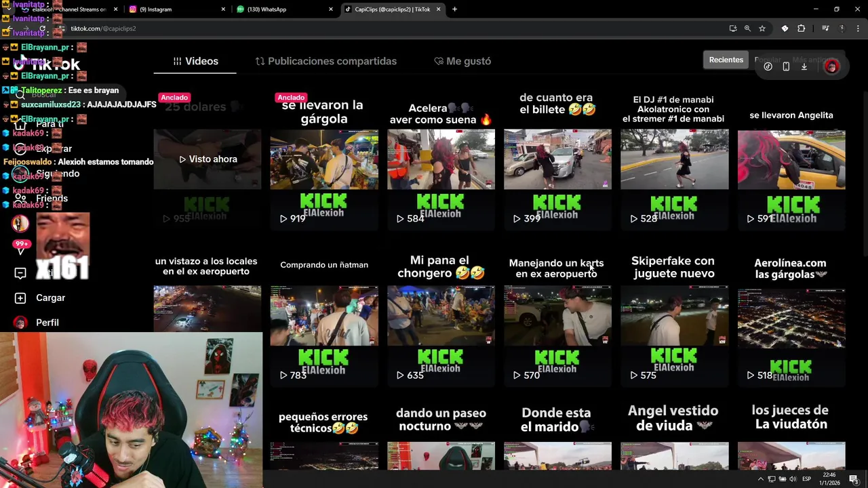The image size is (868, 488).
Task: Select the Publicaciones compartidas tab
Action: click(x=325, y=61)
